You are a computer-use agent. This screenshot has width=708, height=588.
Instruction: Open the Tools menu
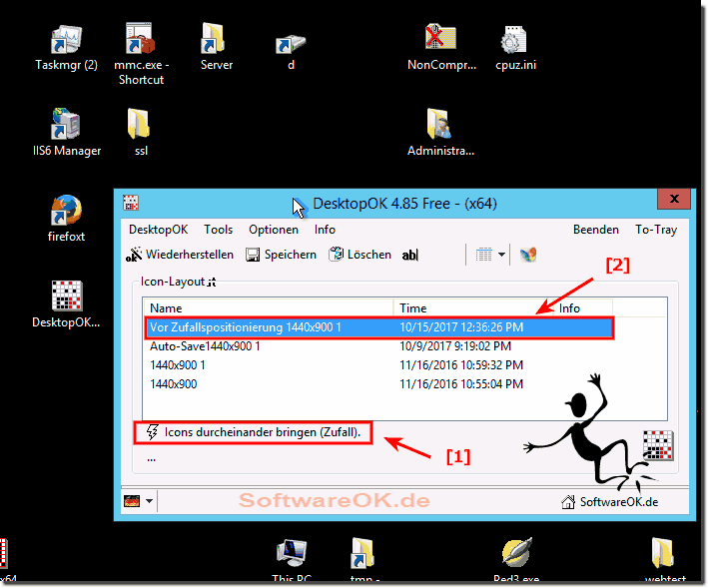click(x=218, y=230)
